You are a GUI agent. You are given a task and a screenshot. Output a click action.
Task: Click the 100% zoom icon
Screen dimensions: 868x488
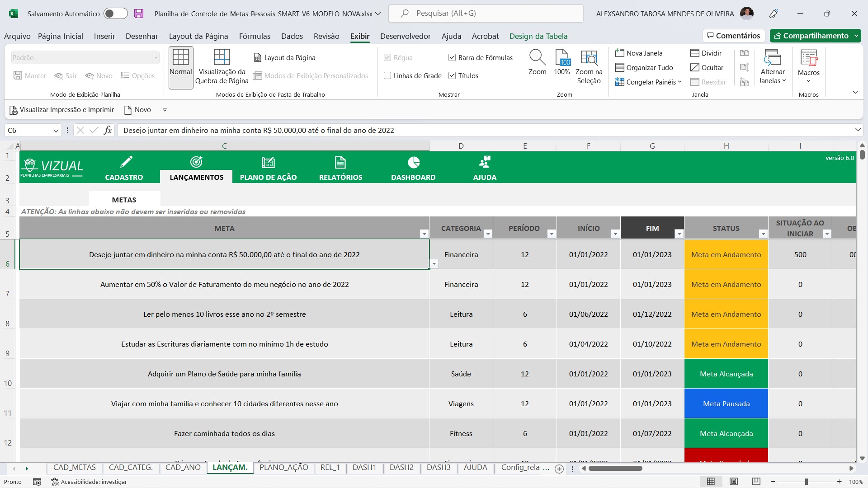(562, 58)
